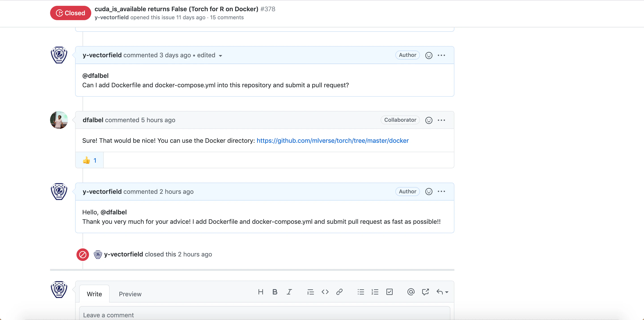Toggle thumbs up reaction on dfalbel's comment
This screenshot has height=320, width=644.
click(x=89, y=160)
